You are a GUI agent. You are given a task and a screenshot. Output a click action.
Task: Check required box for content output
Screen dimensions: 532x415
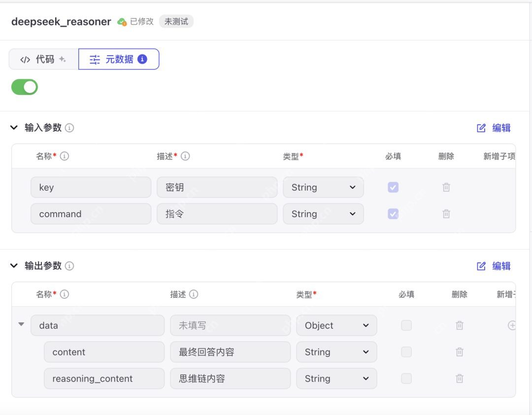(x=406, y=352)
